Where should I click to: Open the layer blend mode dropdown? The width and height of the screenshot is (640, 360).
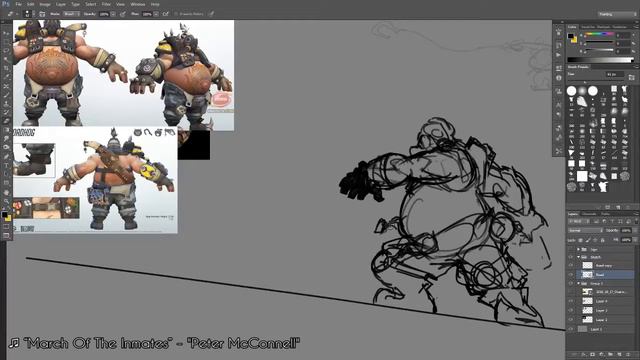point(586,231)
